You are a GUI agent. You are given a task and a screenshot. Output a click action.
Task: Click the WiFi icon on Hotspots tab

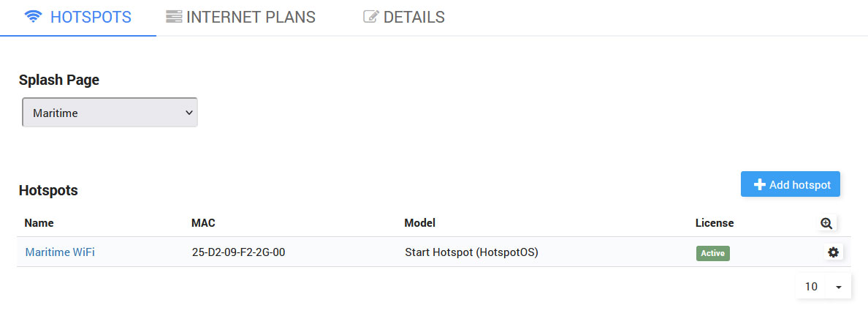click(x=34, y=17)
